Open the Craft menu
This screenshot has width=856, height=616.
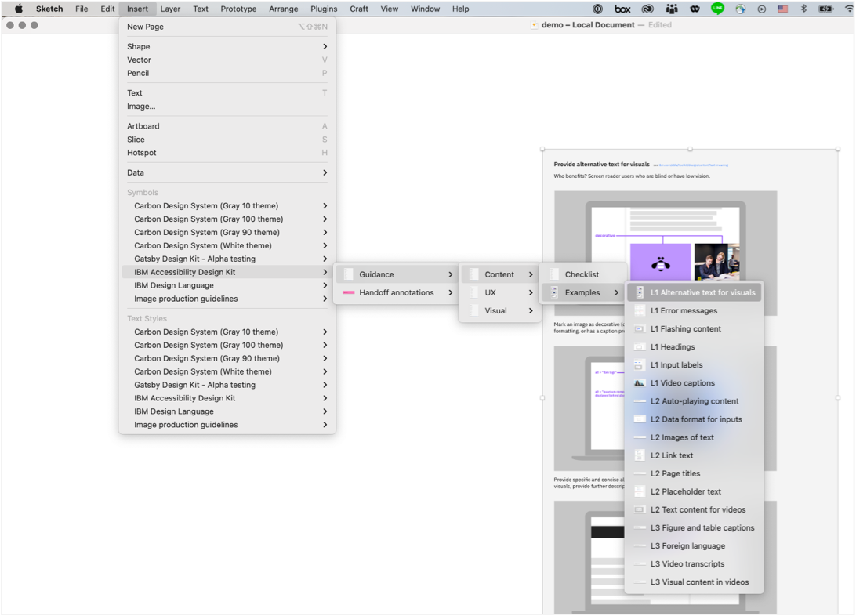(x=359, y=9)
